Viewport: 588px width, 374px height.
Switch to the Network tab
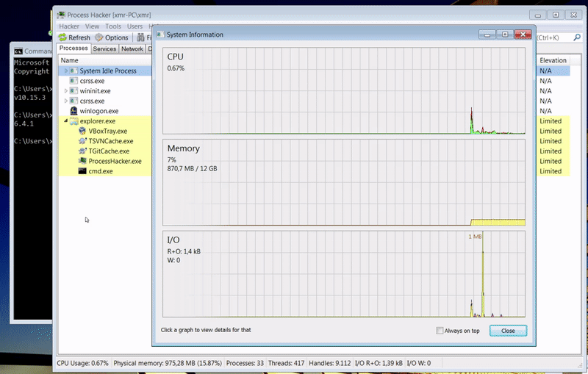point(132,48)
